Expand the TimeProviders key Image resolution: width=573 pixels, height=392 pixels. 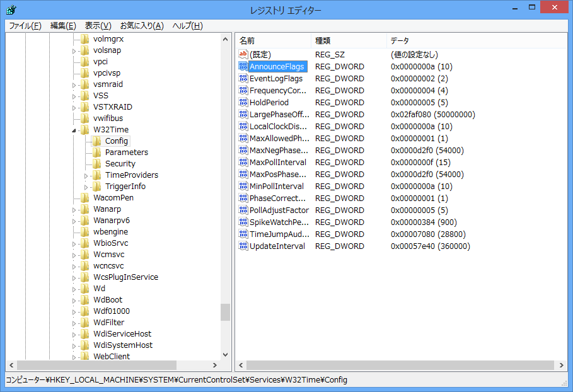pos(86,175)
